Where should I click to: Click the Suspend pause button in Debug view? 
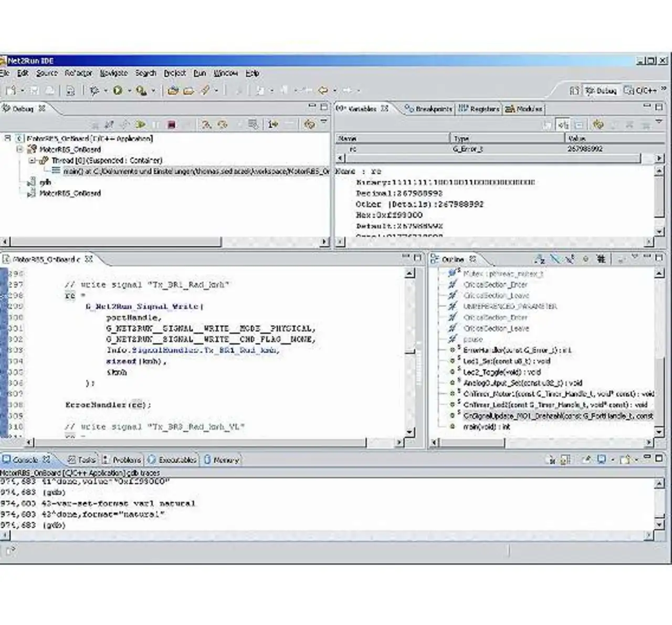tap(156, 124)
